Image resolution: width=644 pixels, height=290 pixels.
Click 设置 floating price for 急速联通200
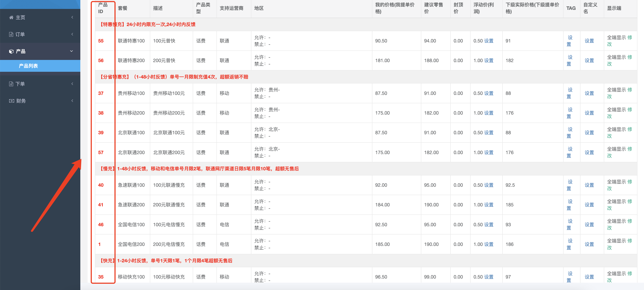(488, 205)
